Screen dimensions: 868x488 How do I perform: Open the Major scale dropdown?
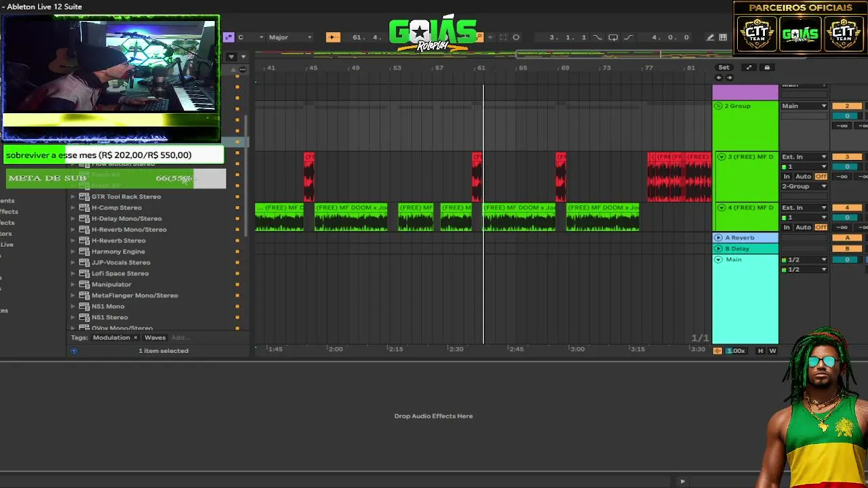pos(290,37)
